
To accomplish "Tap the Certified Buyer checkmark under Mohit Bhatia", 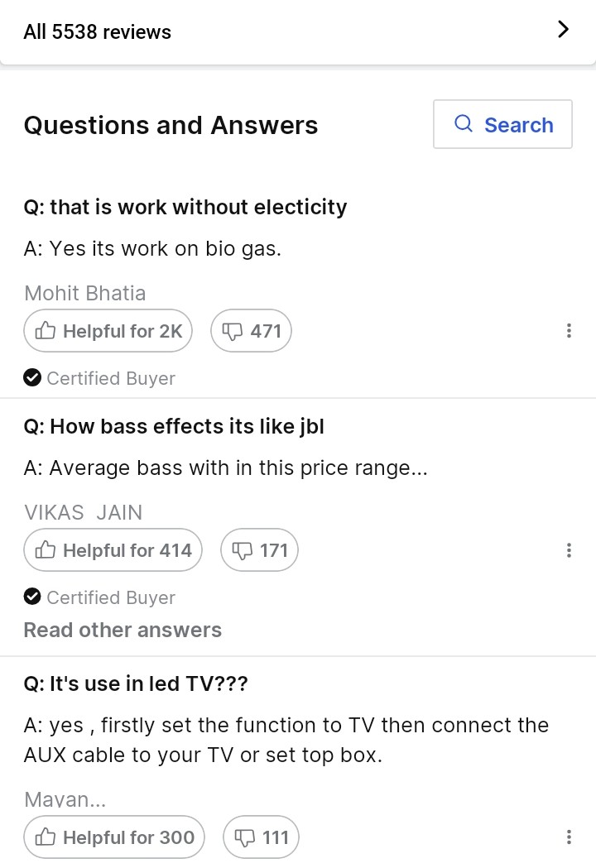I will point(32,378).
